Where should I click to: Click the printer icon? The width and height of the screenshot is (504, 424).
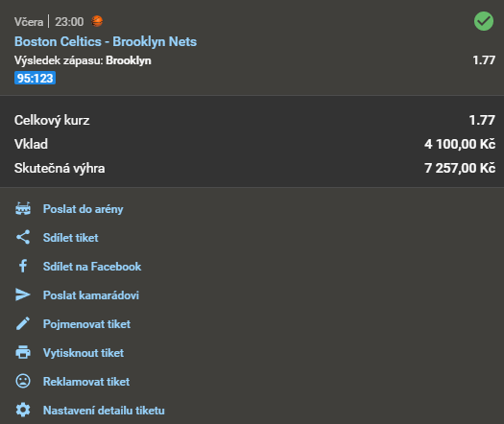tap(23, 352)
